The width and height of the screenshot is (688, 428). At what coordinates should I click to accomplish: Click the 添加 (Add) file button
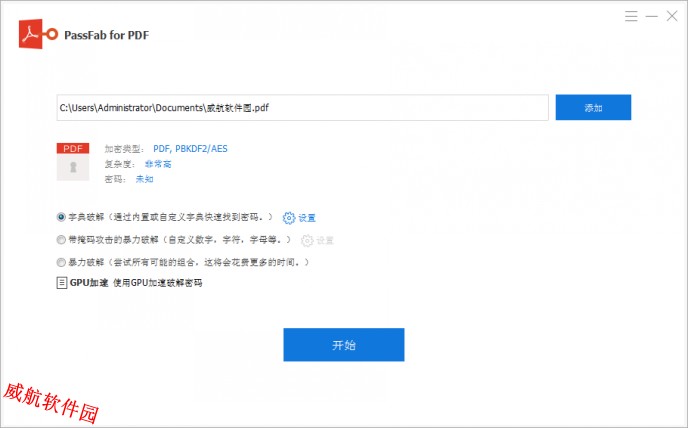click(593, 107)
